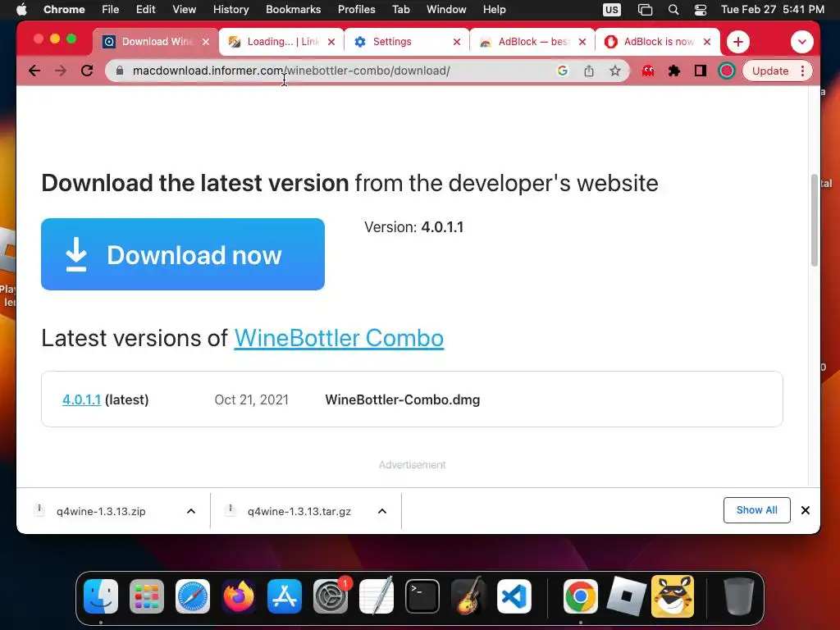This screenshot has height=630, width=840.
Task: Expand options for q4wine-1.3.13.zip download
Action: (x=190, y=511)
